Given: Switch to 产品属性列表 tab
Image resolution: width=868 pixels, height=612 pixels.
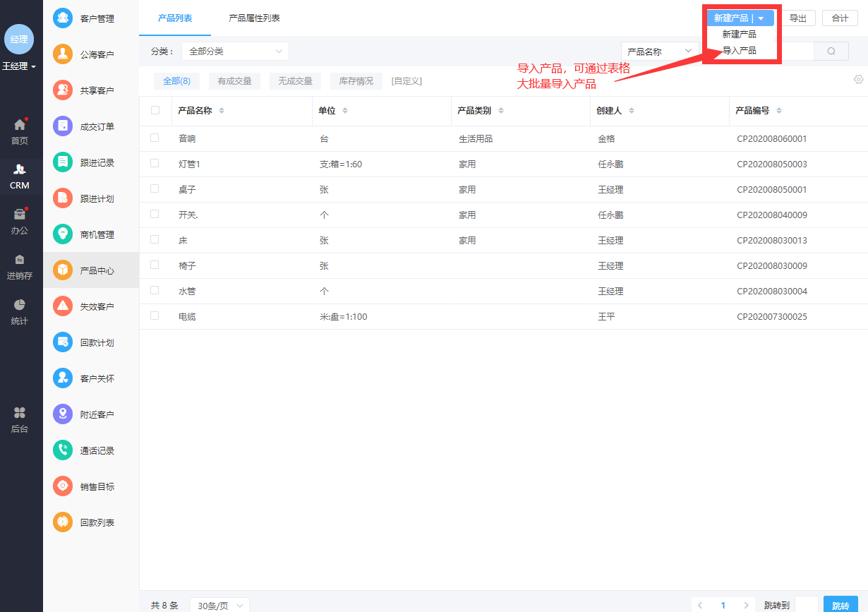Looking at the screenshot, I should [x=254, y=18].
